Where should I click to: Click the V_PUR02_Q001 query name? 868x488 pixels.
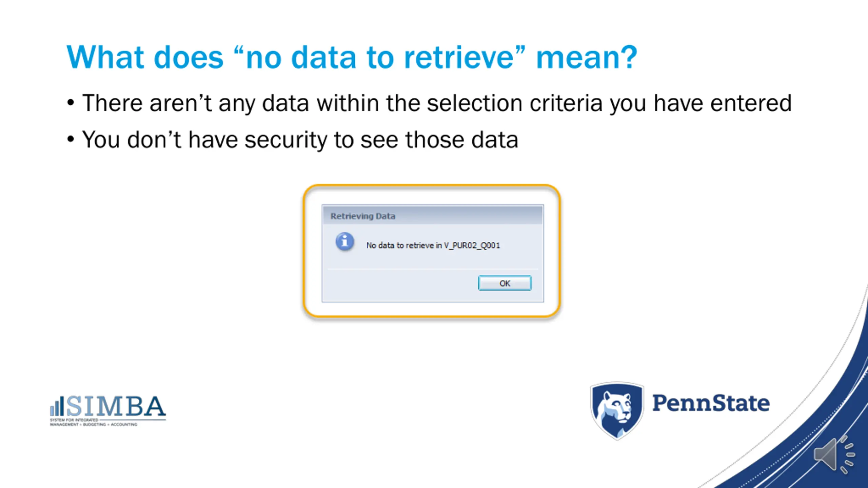click(472, 245)
